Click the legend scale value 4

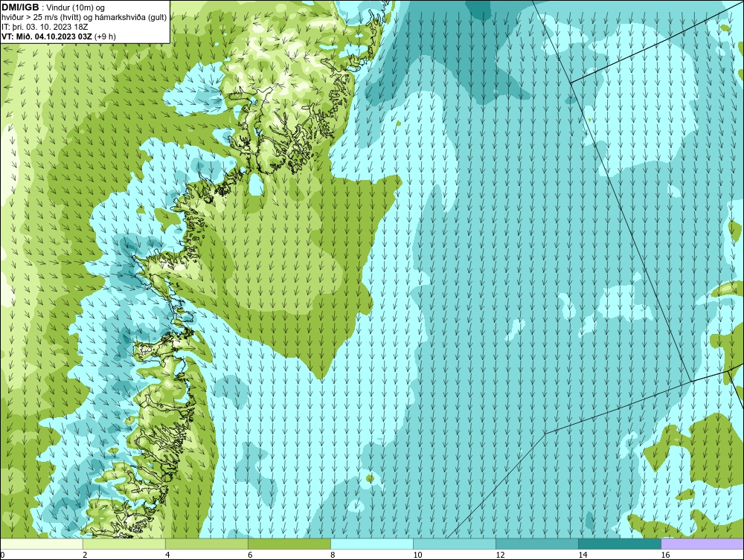tap(167, 555)
